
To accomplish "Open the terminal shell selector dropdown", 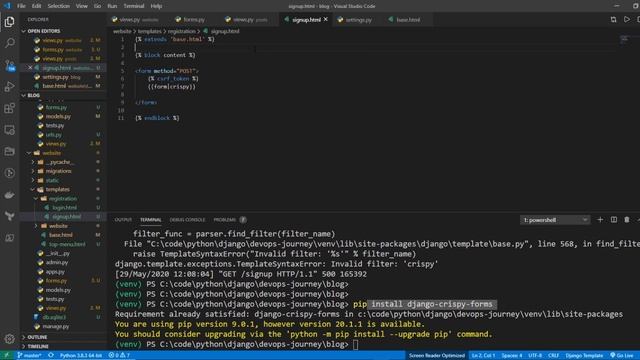I will [x=555, y=220].
